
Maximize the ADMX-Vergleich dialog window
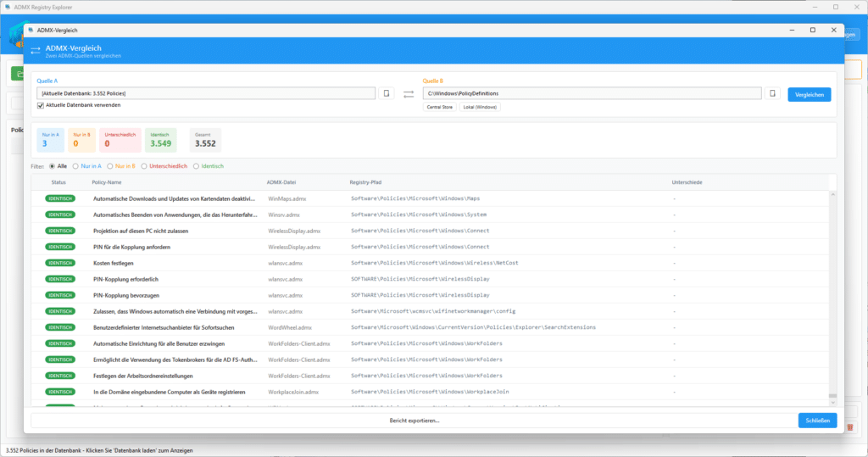coord(813,30)
